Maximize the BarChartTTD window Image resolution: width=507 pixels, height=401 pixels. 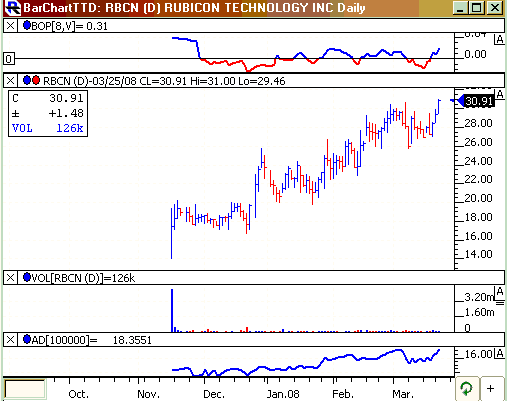[x=477, y=8]
